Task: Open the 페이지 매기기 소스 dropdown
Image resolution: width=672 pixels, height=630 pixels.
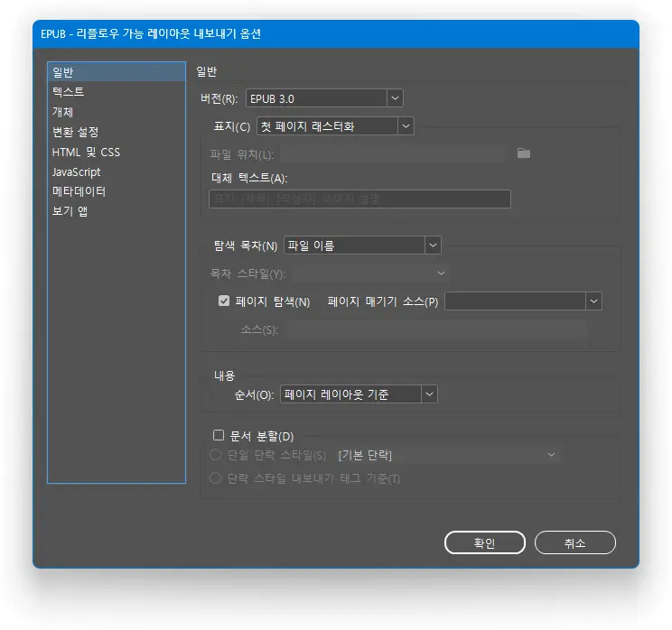Action: coord(523,301)
